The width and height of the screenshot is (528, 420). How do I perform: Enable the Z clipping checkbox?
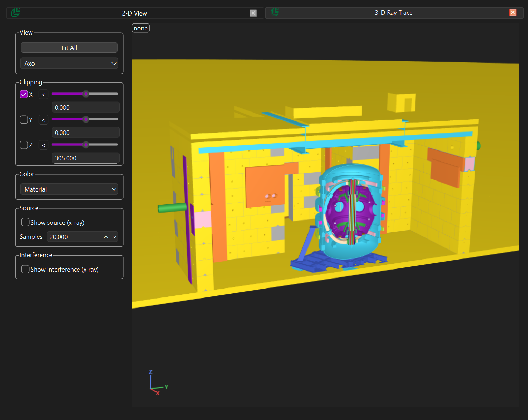coord(24,145)
